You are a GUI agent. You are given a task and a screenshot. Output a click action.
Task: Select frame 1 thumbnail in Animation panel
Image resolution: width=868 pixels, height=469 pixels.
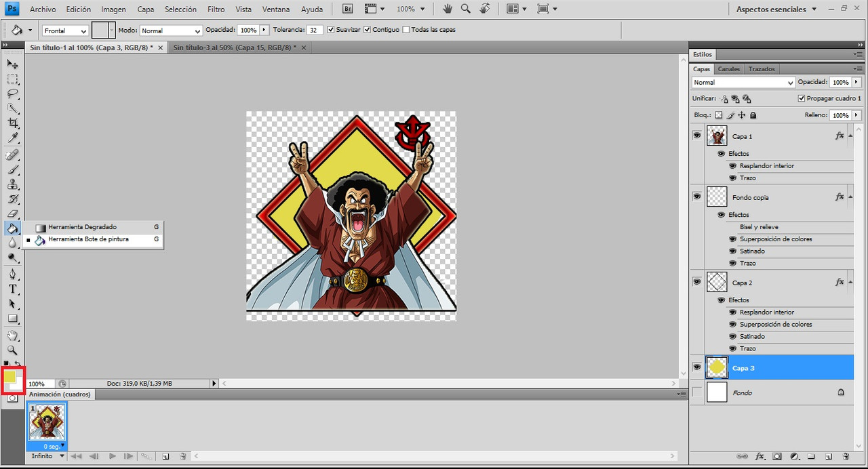pyautogui.click(x=47, y=422)
